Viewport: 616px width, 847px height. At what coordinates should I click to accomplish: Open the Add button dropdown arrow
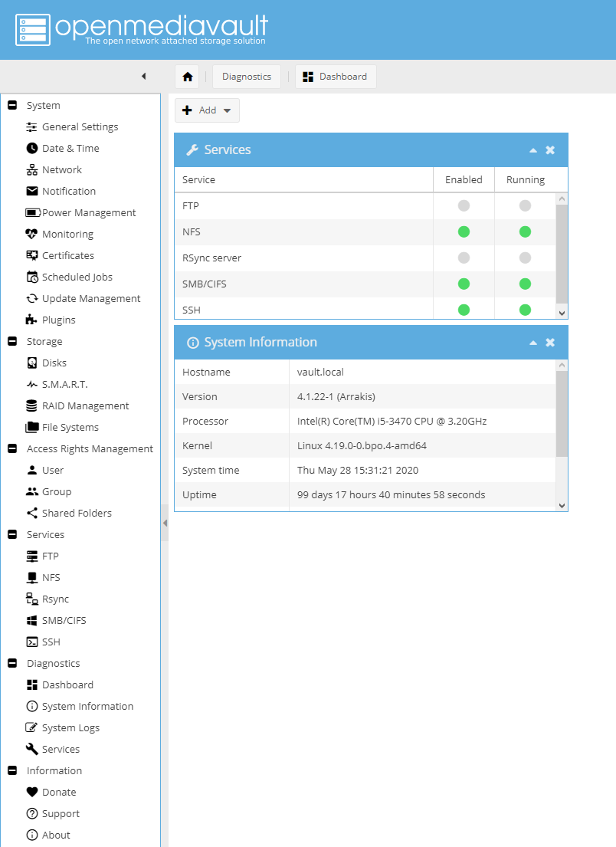[x=226, y=110]
